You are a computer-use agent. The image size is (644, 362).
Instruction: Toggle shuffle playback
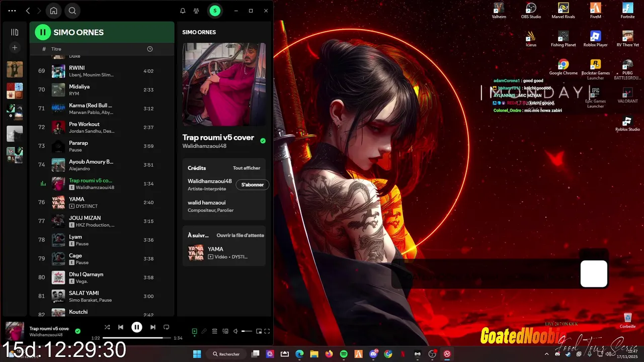click(x=107, y=327)
